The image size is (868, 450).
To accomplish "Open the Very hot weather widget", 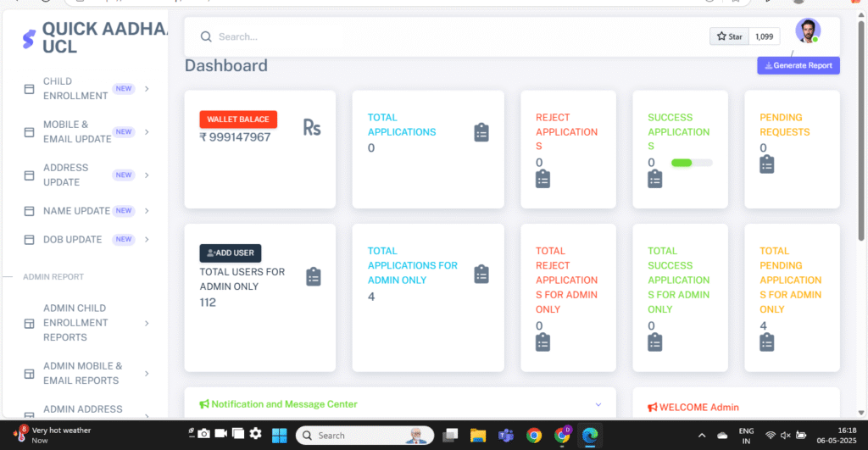I will click(x=53, y=435).
